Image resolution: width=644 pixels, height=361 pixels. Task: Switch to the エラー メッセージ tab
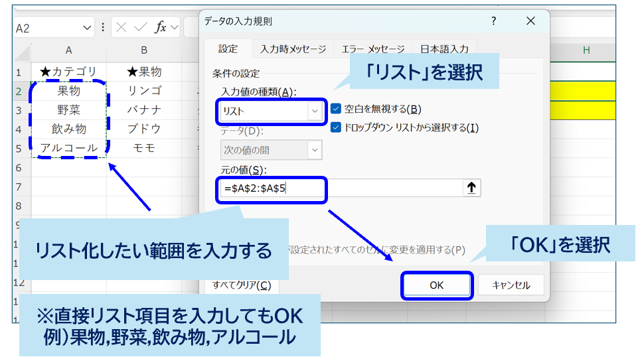click(373, 49)
